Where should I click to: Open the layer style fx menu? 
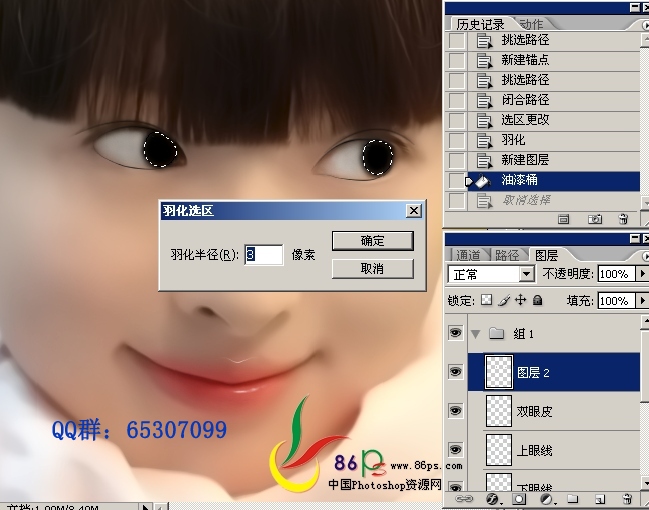[492, 499]
